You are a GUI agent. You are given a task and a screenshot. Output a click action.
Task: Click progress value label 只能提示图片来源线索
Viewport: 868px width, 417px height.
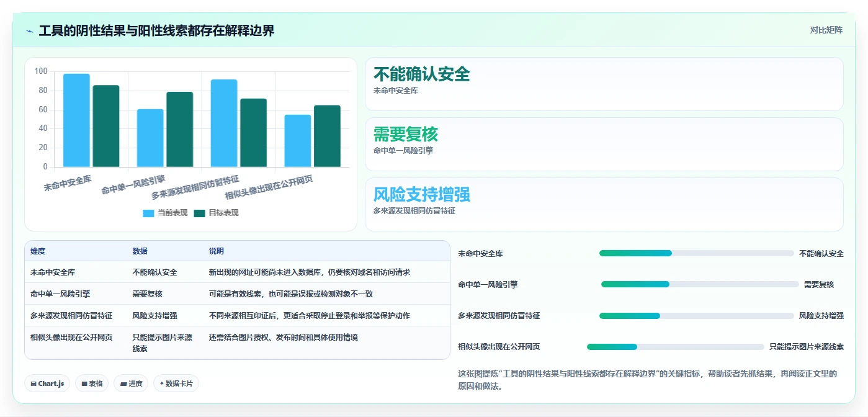[806, 346]
